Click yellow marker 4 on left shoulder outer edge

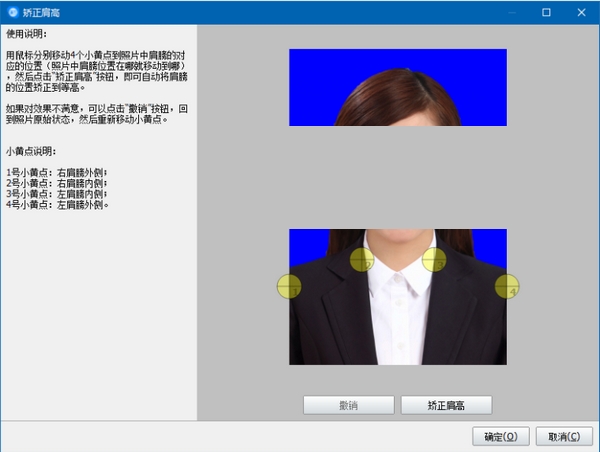[507, 287]
